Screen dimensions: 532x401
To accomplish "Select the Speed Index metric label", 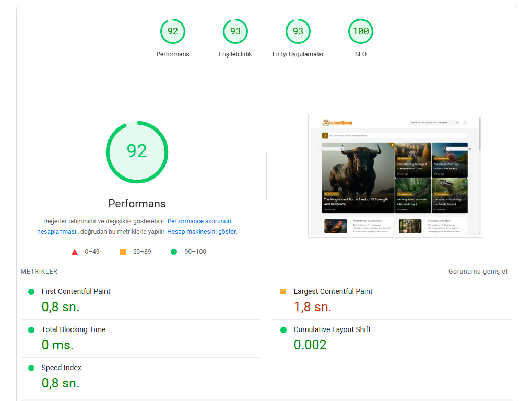I will (62, 368).
